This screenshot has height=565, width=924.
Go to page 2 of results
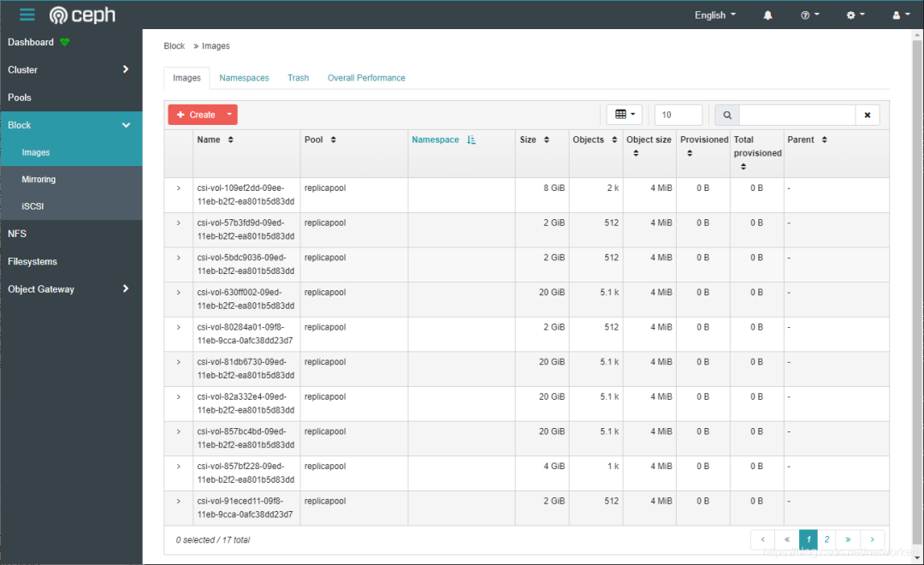(826, 539)
